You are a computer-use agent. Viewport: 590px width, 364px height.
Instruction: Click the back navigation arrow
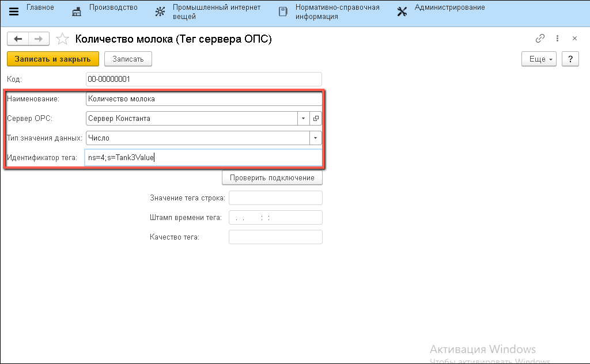[18, 39]
